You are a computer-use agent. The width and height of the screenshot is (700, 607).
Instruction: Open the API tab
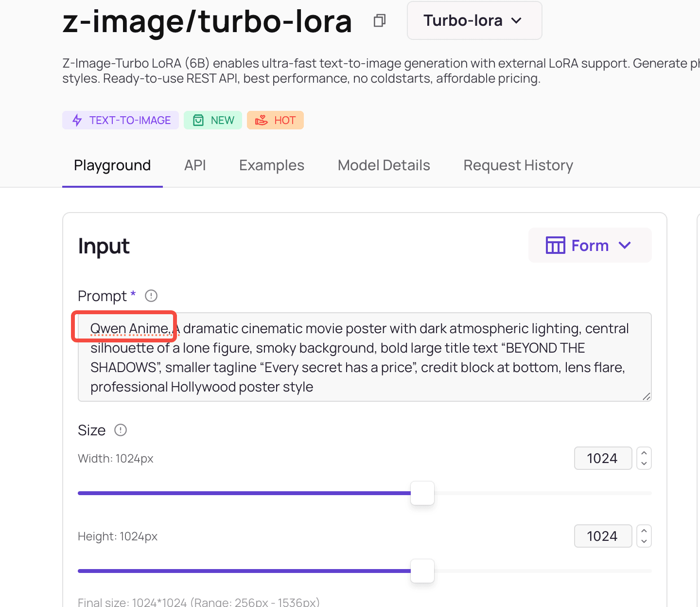195,165
